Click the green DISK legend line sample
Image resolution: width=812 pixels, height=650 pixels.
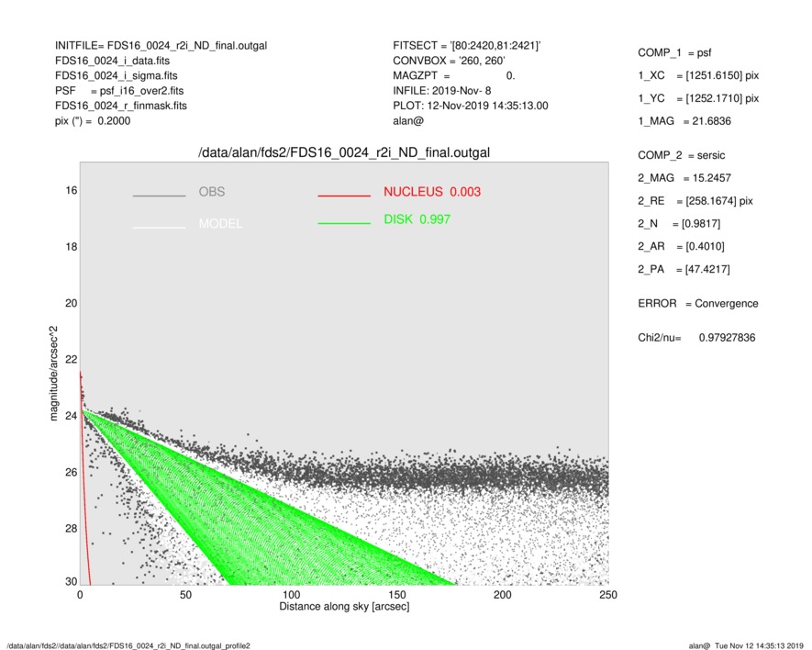[344, 223]
